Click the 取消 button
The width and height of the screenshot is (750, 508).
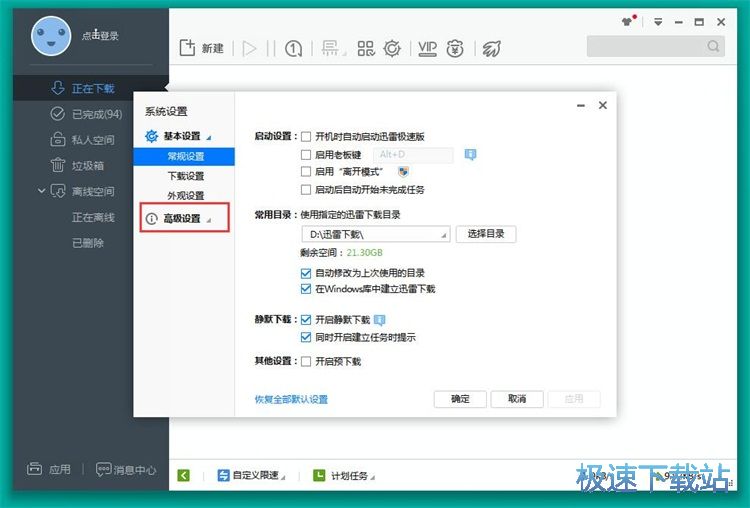(x=517, y=399)
